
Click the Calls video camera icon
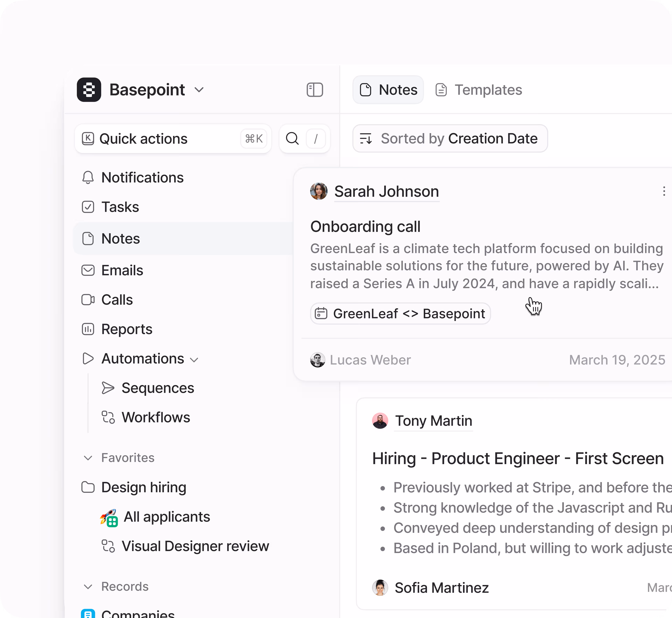click(88, 300)
